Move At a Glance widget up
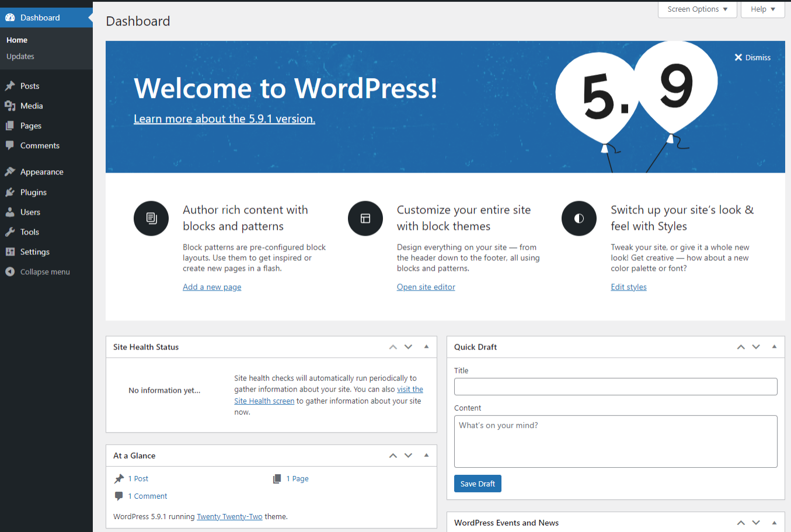 click(393, 455)
